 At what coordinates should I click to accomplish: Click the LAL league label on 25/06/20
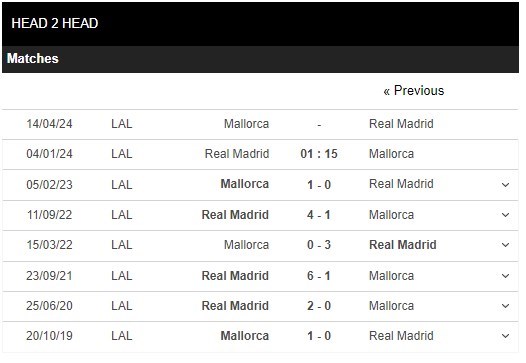pyautogui.click(x=122, y=306)
